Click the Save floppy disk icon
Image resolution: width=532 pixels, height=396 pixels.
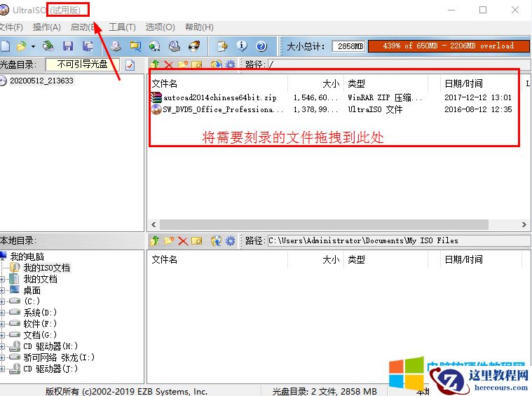[68, 46]
